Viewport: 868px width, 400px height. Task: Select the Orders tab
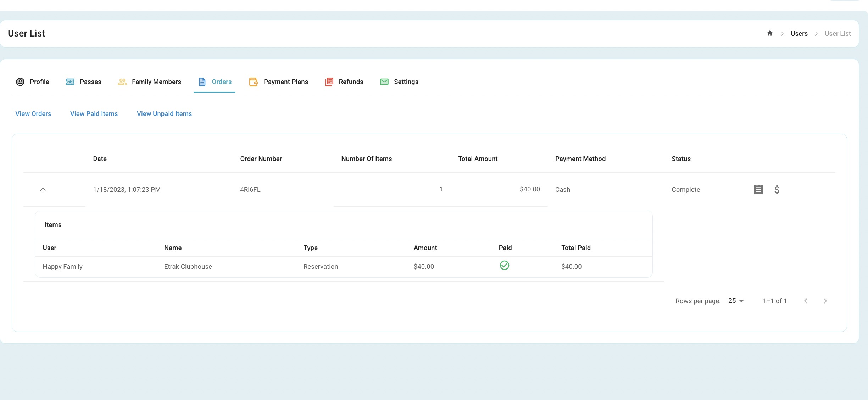click(x=215, y=82)
